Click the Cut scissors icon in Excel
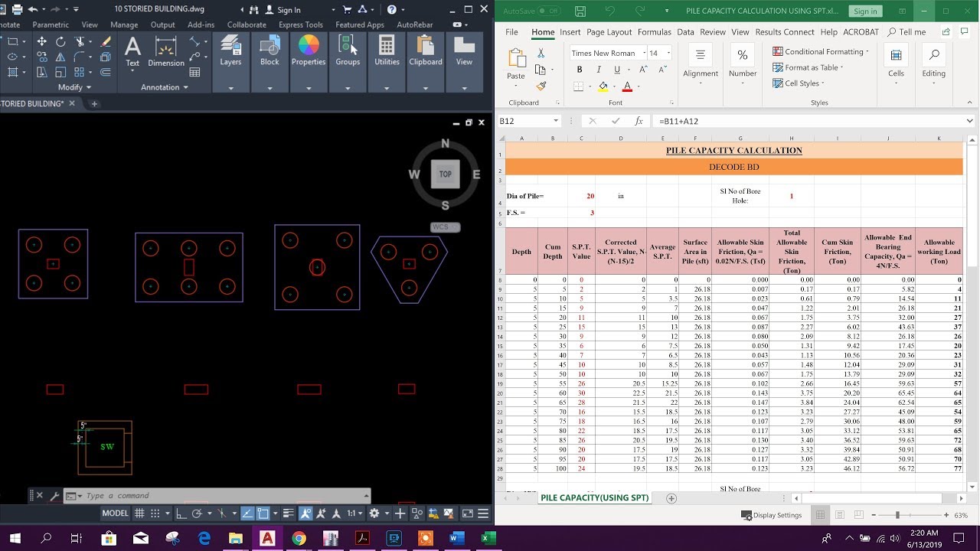The width and height of the screenshot is (980, 551). (541, 53)
